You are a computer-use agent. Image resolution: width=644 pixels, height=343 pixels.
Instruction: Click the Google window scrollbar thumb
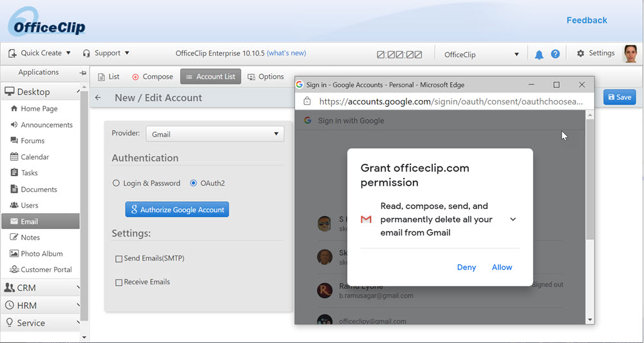pyautogui.click(x=590, y=179)
